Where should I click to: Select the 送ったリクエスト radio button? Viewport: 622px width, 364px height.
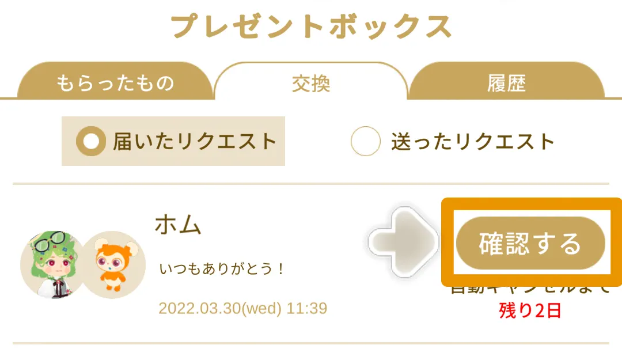click(453, 141)
